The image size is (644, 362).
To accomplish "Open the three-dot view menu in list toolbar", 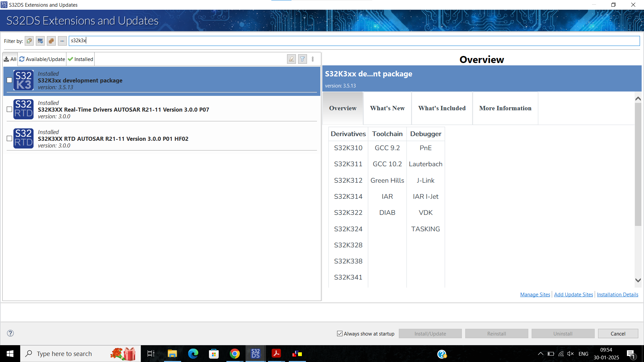I will point(313,59).
